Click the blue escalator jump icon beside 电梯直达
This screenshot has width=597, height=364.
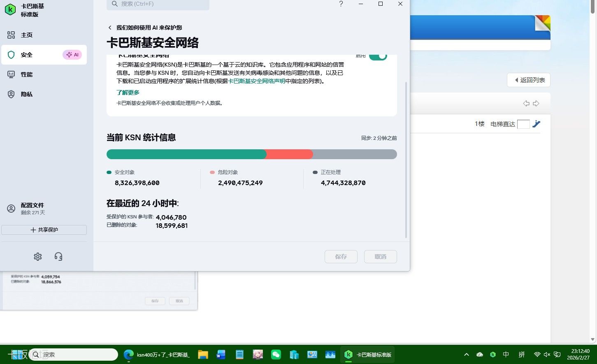coord(537,124)
